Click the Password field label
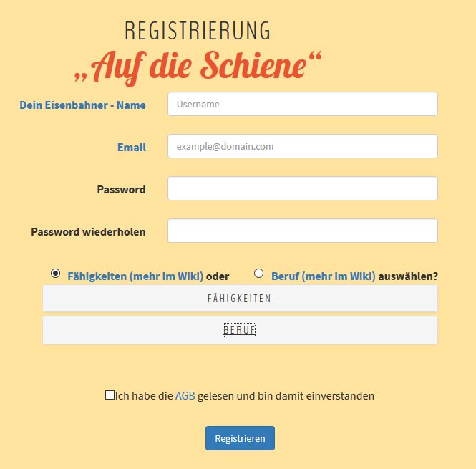Screen dimensions: 476x469 click(121, 189)
